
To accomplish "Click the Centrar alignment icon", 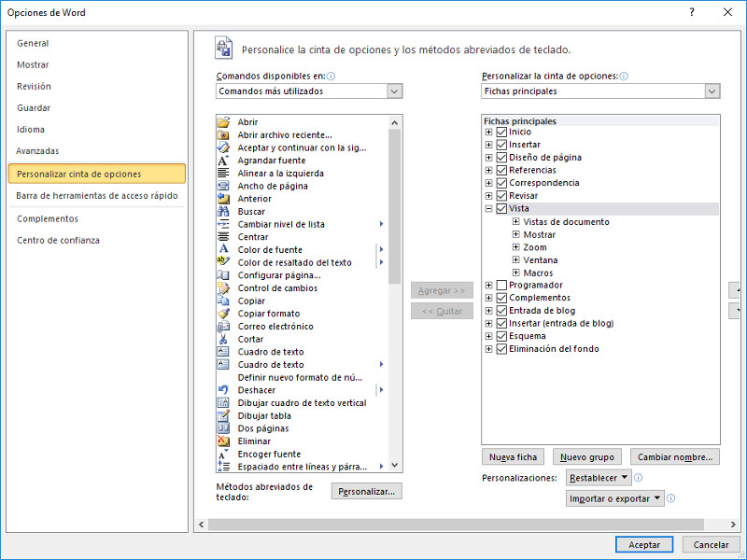I will tap(223, 237).
